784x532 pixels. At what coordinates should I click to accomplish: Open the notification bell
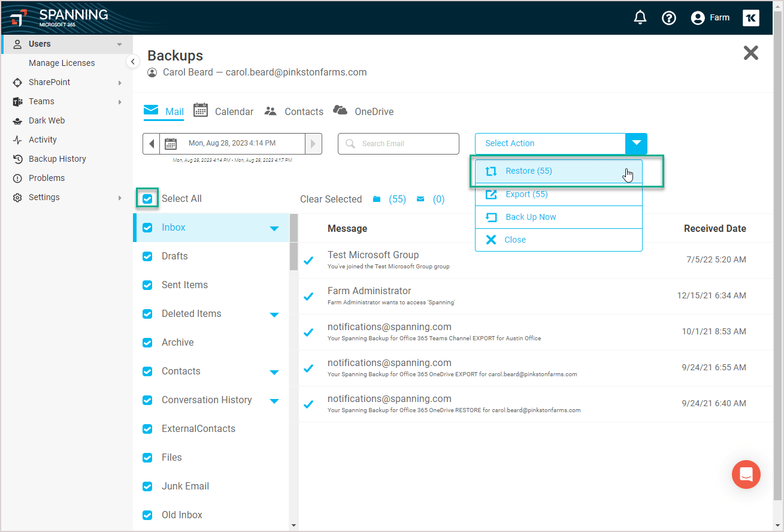pyautogui.click(x=640, y=17)
